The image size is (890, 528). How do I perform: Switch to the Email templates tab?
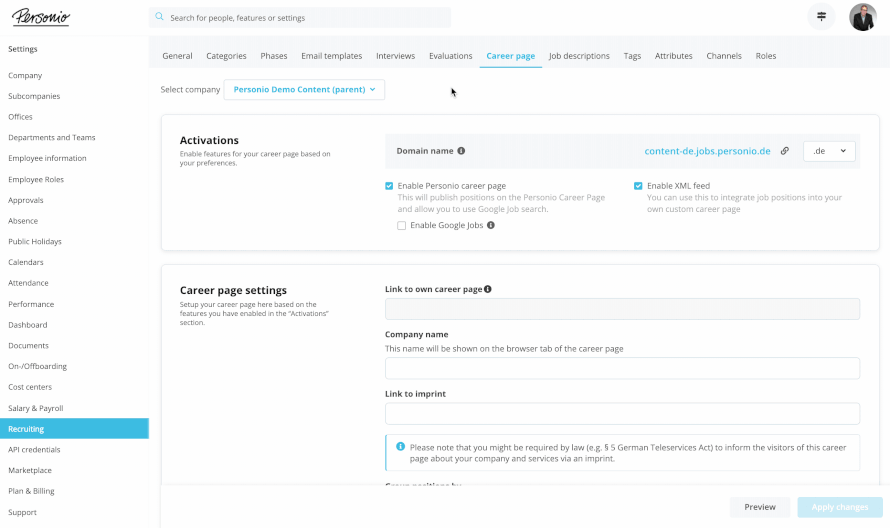[x=331, y=56]
